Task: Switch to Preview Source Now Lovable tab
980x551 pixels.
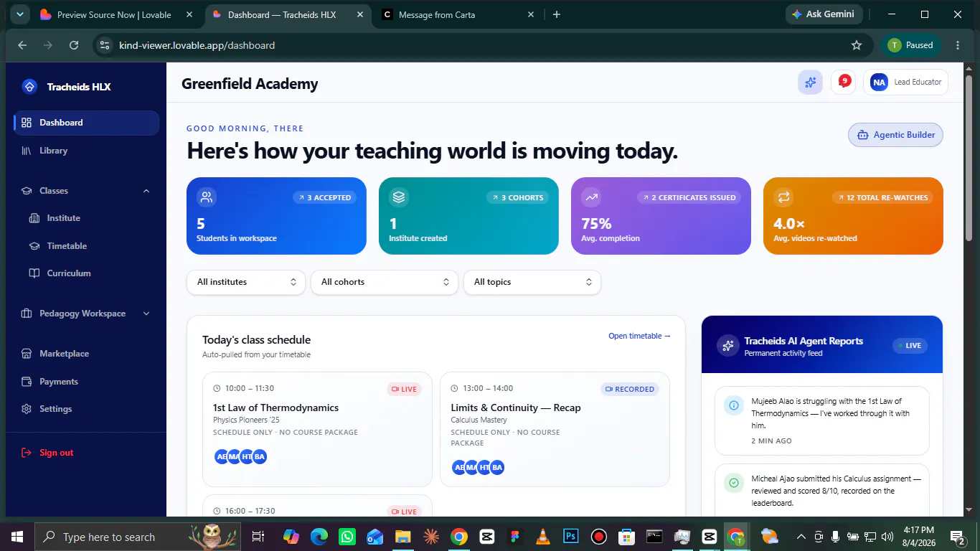Action: (x=117, y=14)
